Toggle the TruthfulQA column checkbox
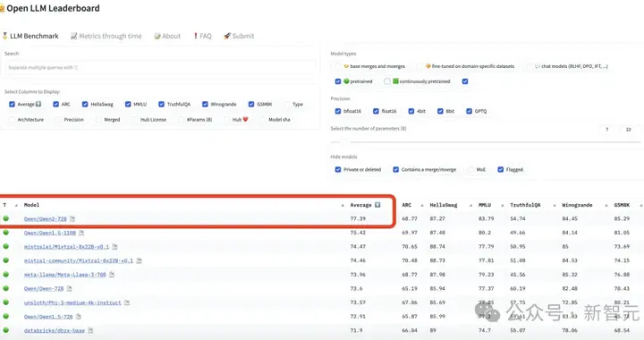 pos(161,105)
